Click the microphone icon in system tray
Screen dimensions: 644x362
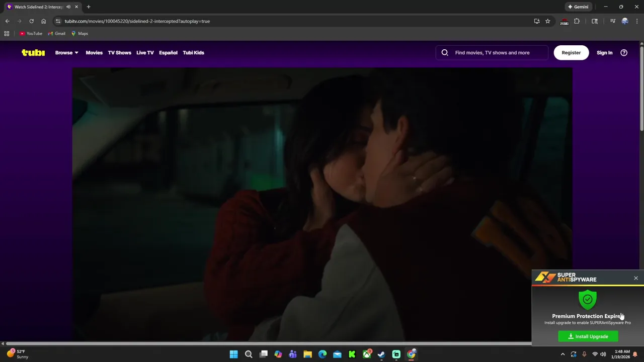point(584,354)
